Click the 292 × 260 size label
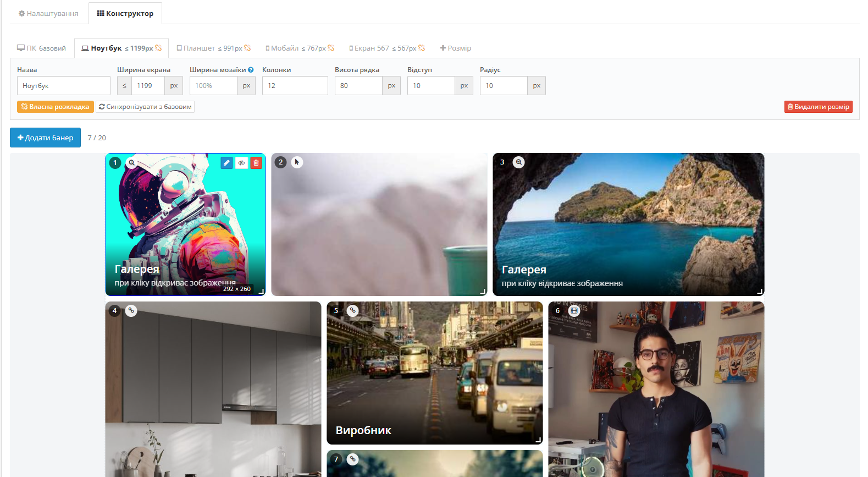868x477 pixels. [x=237, y=289]
